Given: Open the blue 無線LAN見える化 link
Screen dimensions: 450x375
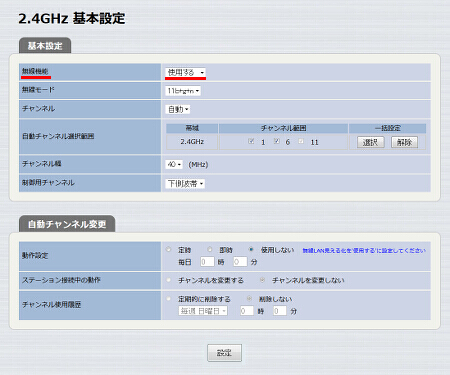Looking at the screenshot, I should (x=364, y=250).
